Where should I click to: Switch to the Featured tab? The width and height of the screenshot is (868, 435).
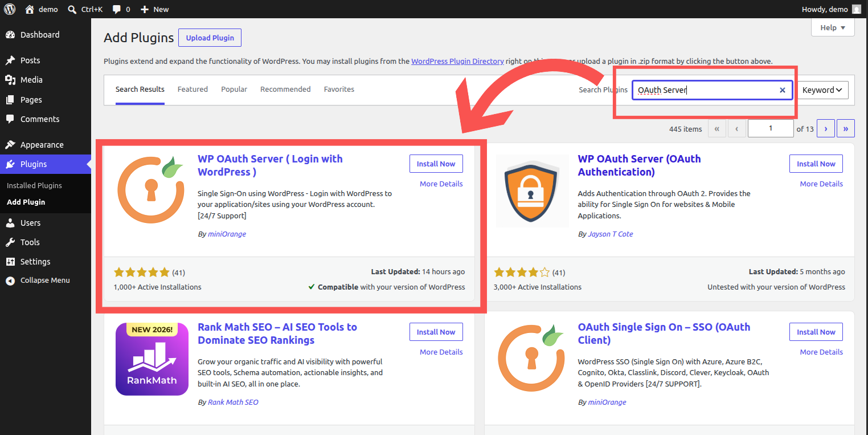tap(193, 90)
